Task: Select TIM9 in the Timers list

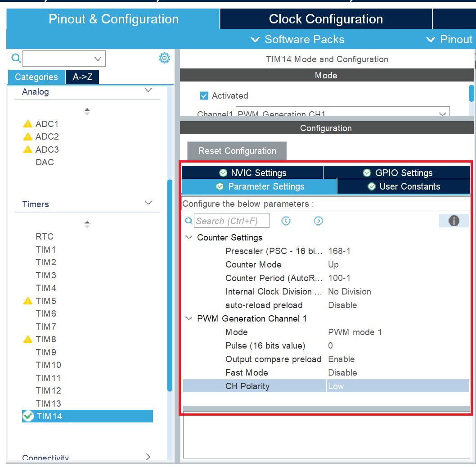Action: point(45,352)
